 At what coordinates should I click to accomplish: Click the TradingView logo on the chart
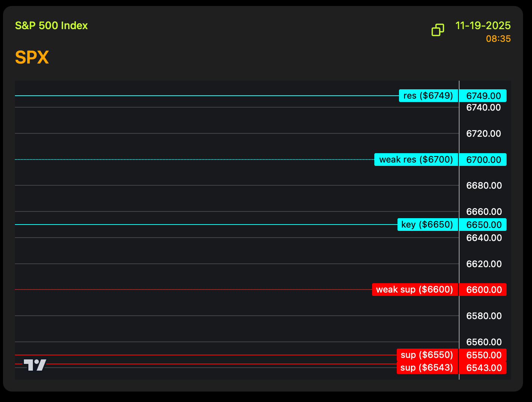tap(35, 365)
